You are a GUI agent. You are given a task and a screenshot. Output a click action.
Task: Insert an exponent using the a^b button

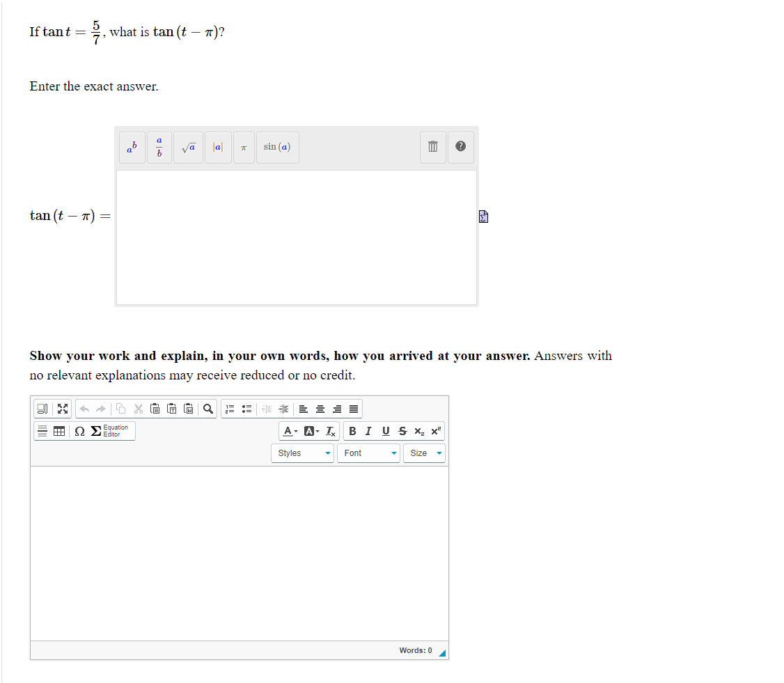[132, 147]
